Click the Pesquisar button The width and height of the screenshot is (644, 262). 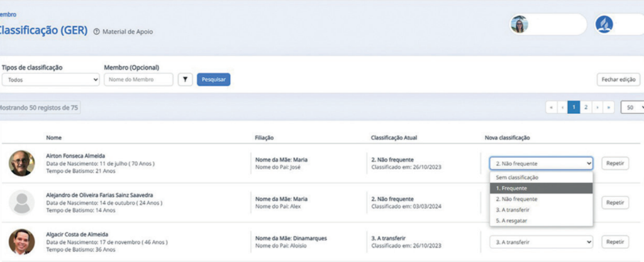click(x=213, y=80)
